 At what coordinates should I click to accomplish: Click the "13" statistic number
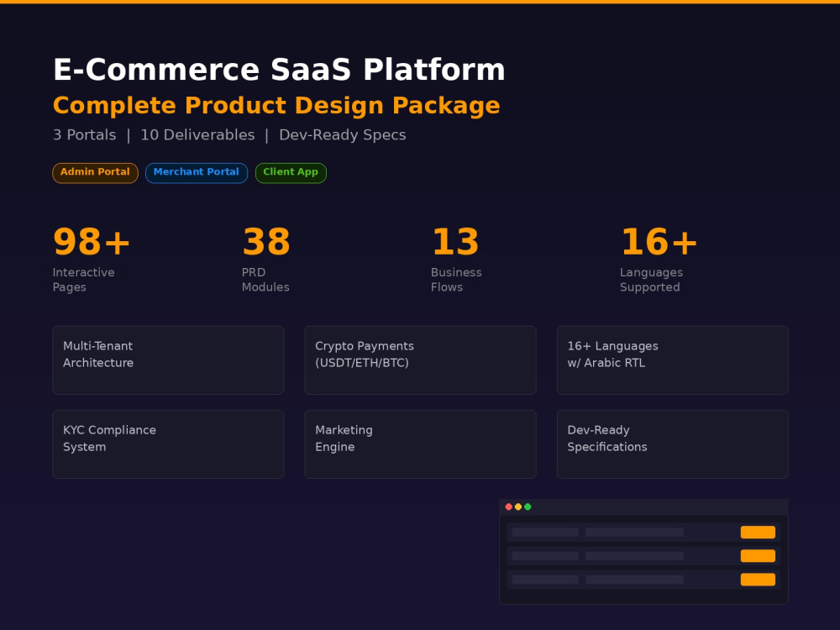point(455,242)
